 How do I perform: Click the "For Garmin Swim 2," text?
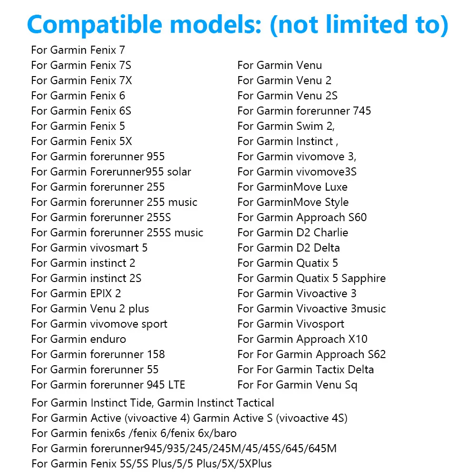[286, 126]
